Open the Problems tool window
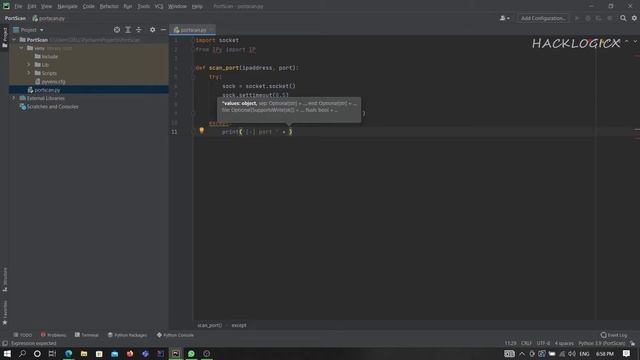Viewport: 640px width, 360px height. point(53,335)
